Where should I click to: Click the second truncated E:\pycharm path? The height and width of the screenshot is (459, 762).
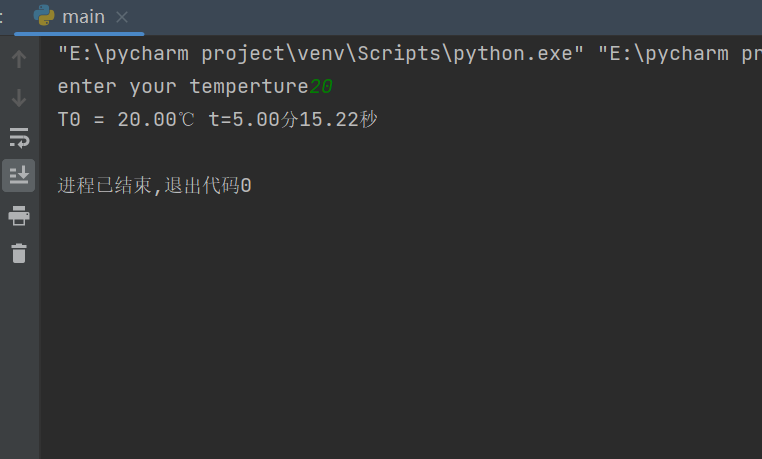pyautogui.click(x=680, y=54)
